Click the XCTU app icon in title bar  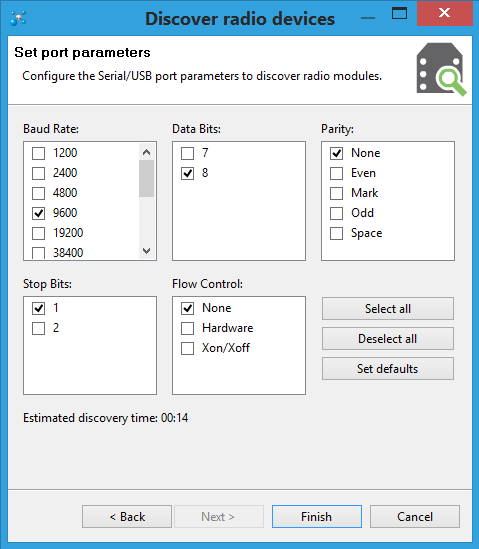[x=18, y=18]
